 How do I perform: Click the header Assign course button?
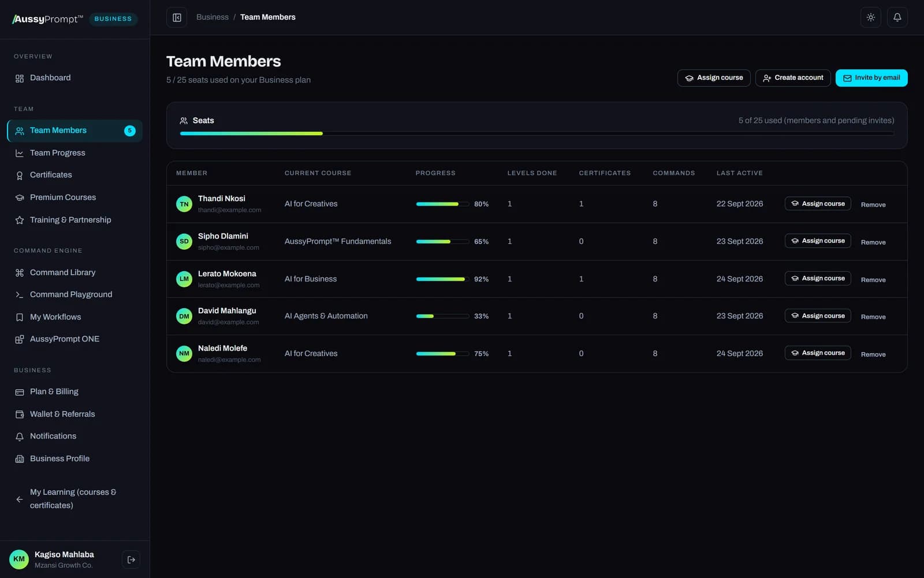click(714, 78)
